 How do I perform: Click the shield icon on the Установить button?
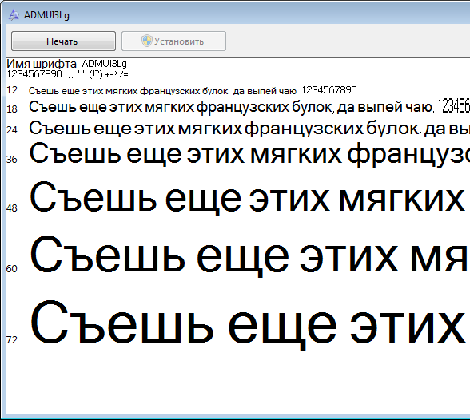coord(146,41)
